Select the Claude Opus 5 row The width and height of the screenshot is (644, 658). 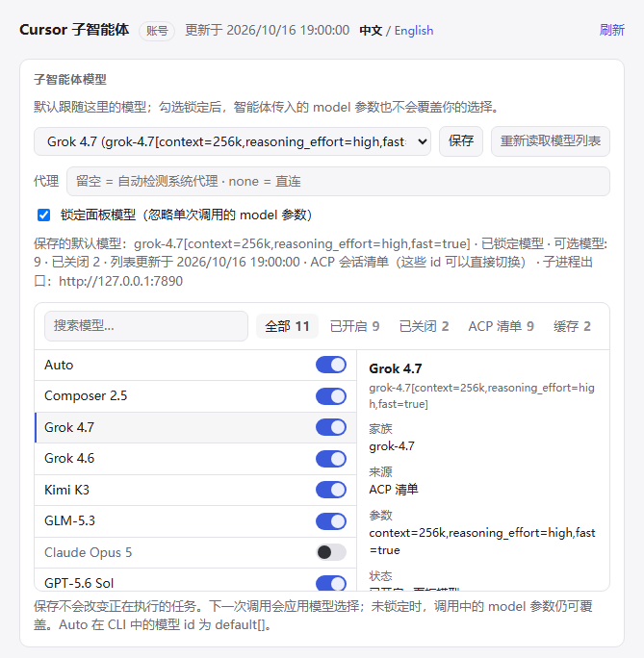coord(195,552)
